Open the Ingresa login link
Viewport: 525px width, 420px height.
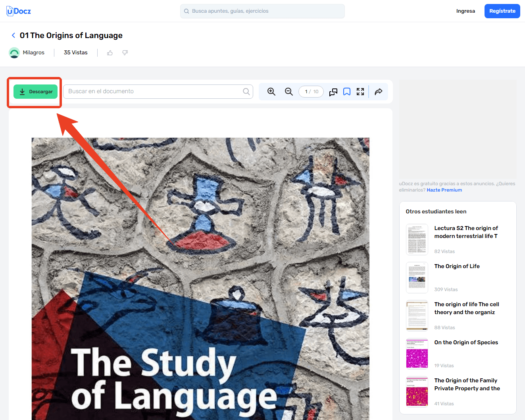click(465, 11)
